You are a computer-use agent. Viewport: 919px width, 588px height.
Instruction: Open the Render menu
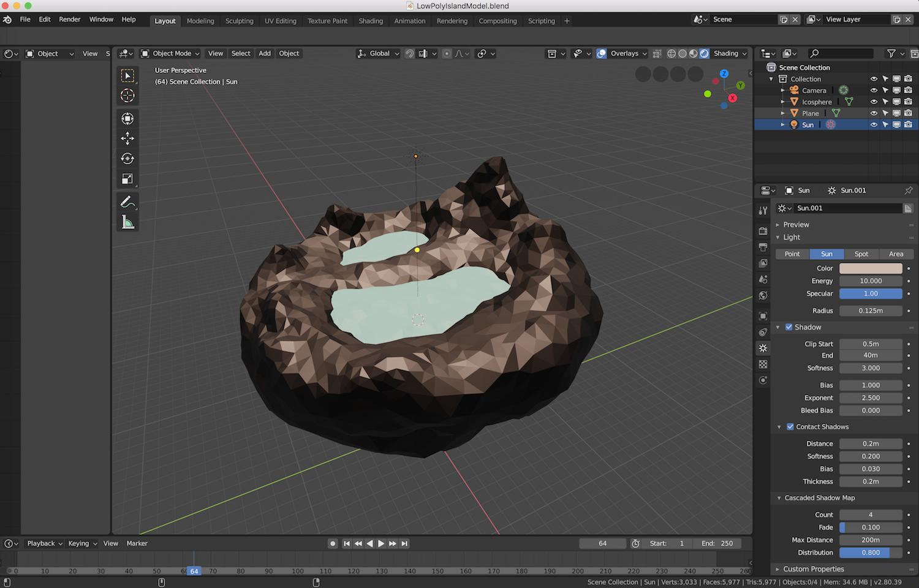click(70, 20)
